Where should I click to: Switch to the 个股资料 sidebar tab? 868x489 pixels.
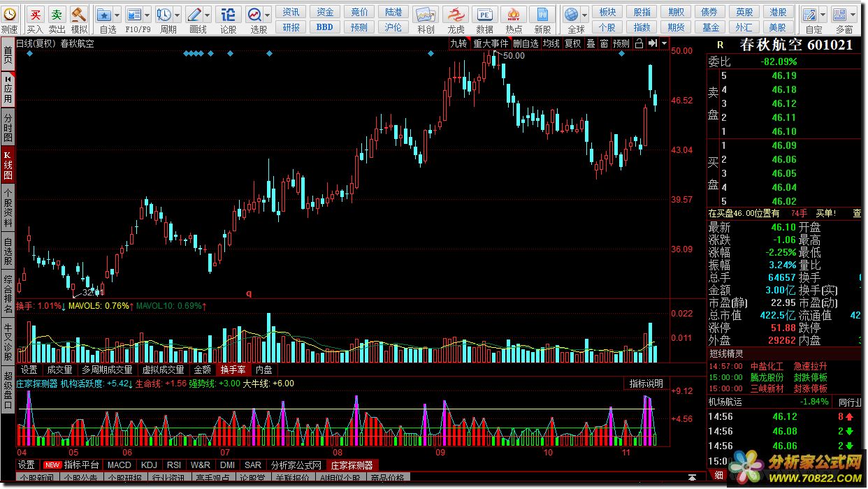pyautogui.click(x=8, y=209)
